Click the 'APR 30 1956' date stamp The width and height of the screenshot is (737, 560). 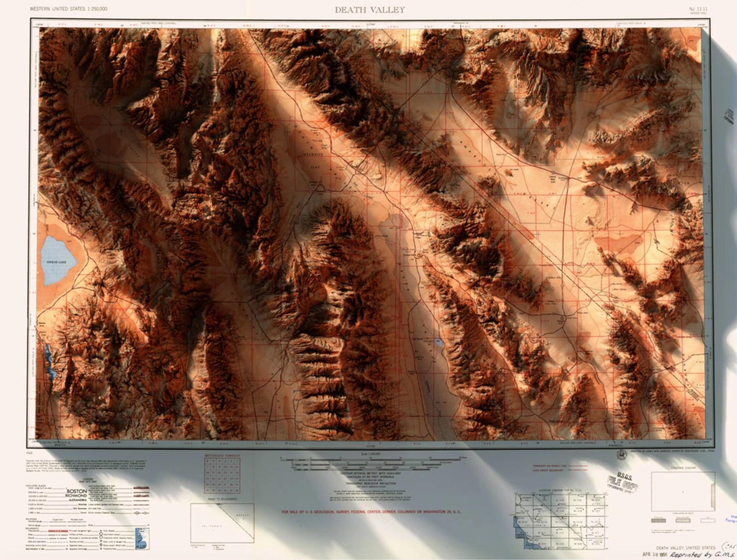(655, 554)
